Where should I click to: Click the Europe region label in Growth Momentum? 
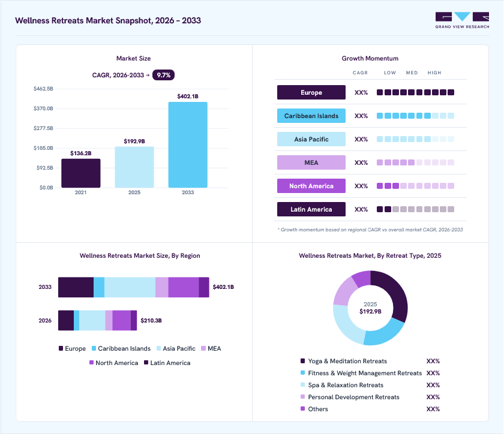coord(311,92)
